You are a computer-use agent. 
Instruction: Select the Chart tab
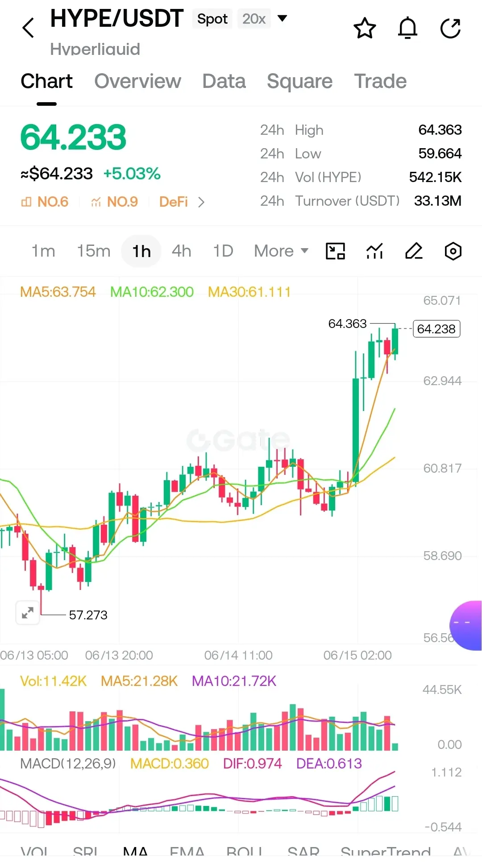click(x=46, y=81)
